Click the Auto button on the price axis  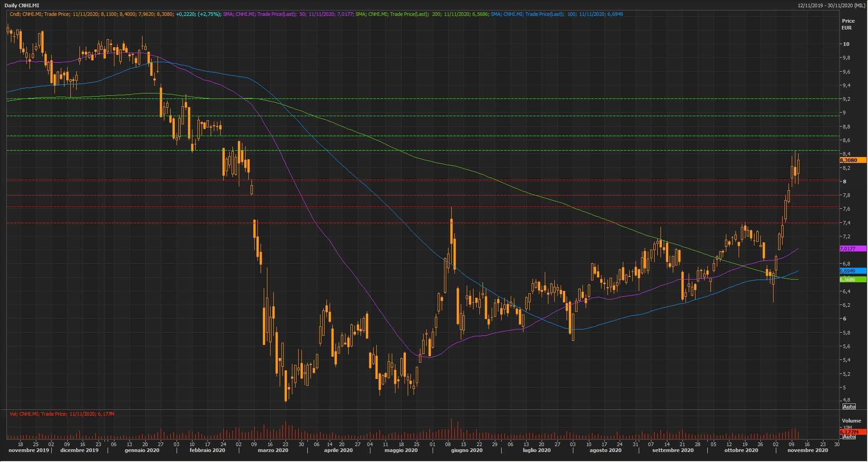[x=849, y=406]
